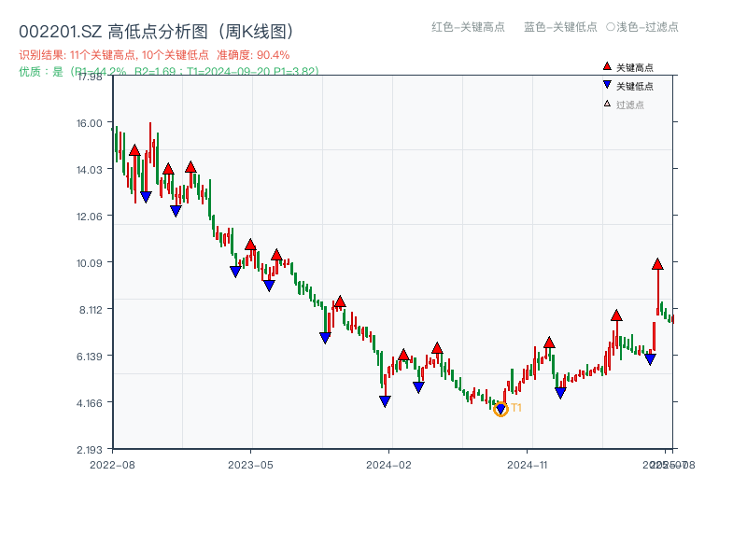Click the 2022-08 date axis label

click(112, 465)
